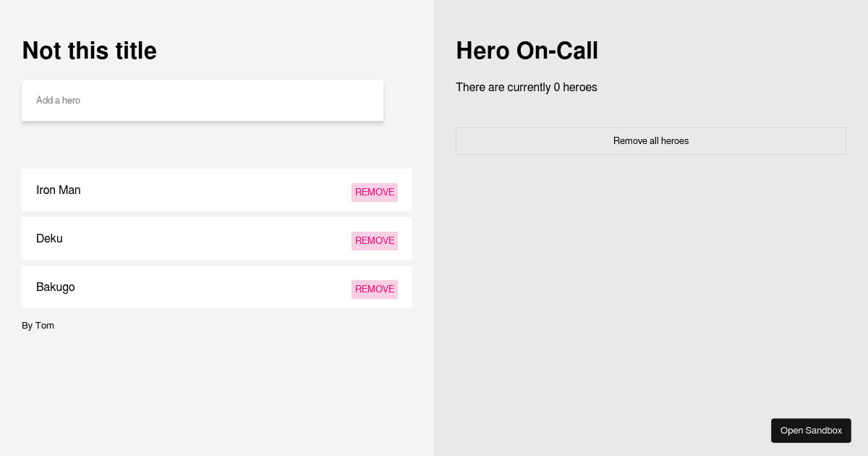Open Sandbox via the black button
Screen dimensions: 868x456
coord(811,431)
